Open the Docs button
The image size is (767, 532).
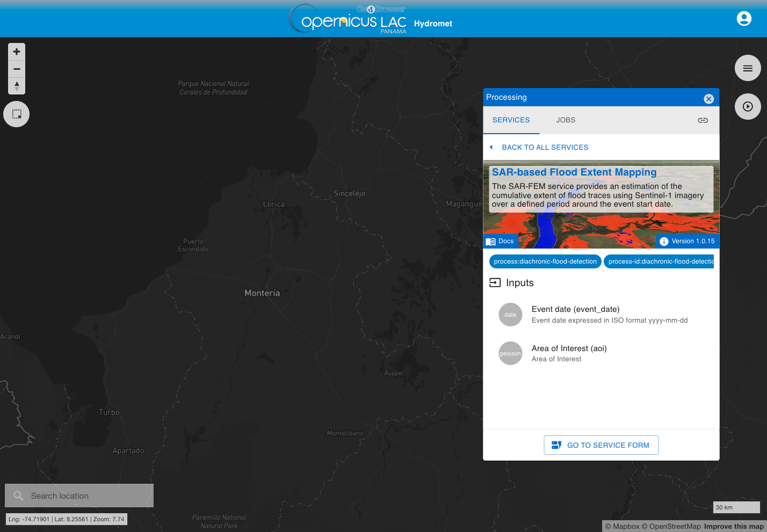click(501, 241)
